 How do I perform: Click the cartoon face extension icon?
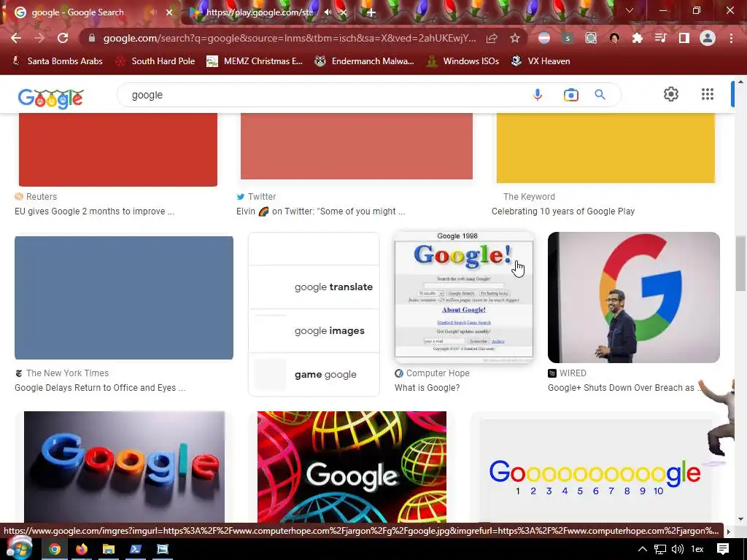(x=614, y=38)
